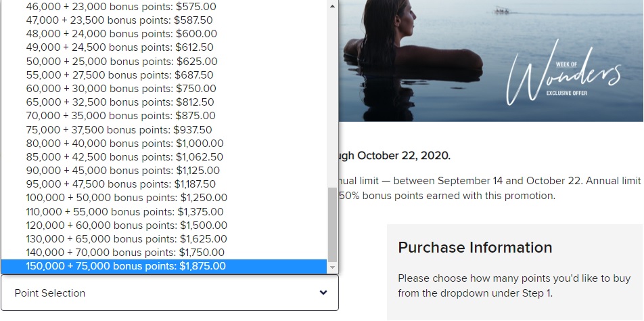
Task: Pick 95,000 + 47,500 bonus points option
Action: coord(120,184)
